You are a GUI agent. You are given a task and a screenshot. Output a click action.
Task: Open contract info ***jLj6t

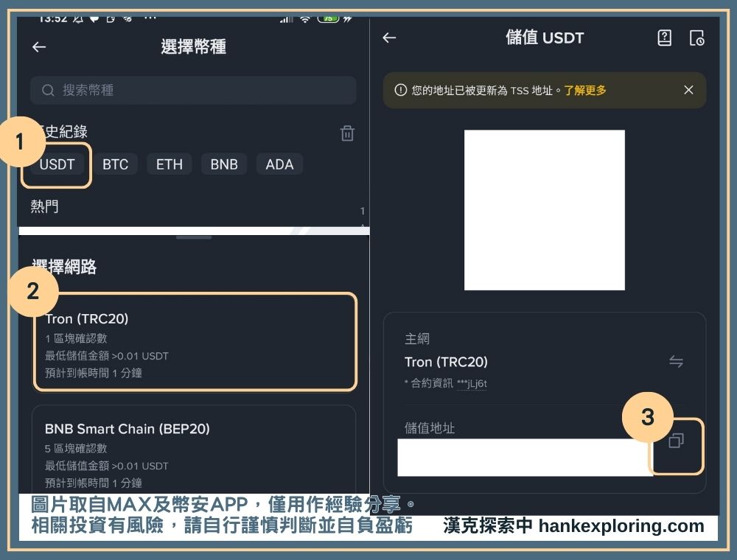tap(472, 383)
